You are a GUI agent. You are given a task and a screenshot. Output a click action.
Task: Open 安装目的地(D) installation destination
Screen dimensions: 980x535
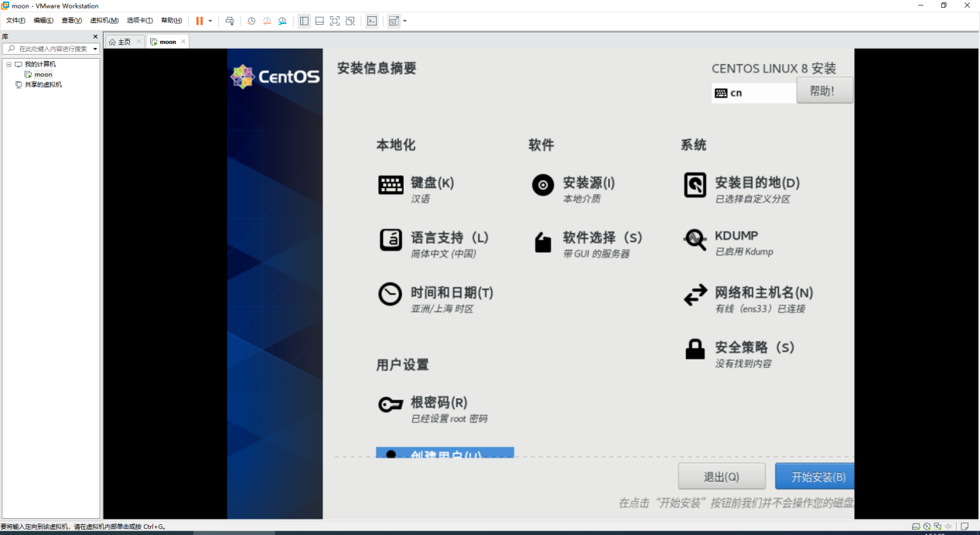(742, 189)
